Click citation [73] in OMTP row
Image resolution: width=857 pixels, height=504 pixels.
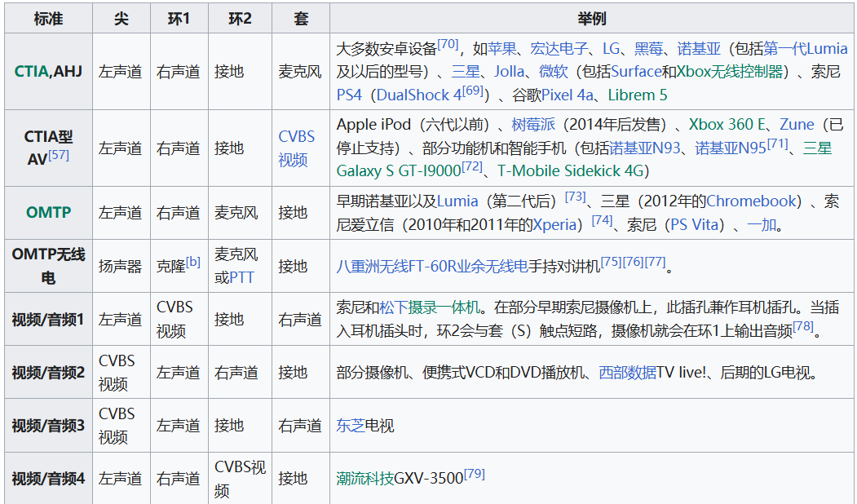point(575,197)
